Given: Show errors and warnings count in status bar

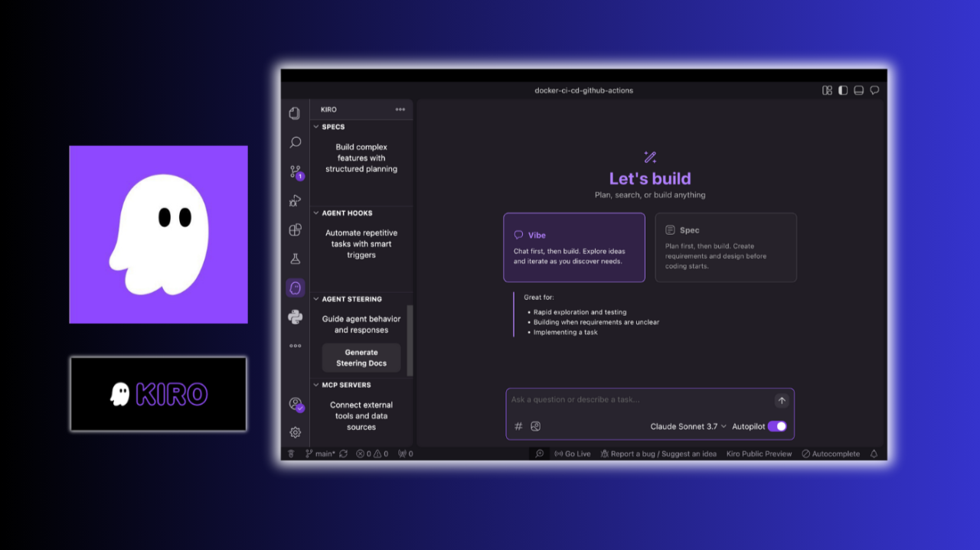Looking at the screenshot, I should point(372,454).
